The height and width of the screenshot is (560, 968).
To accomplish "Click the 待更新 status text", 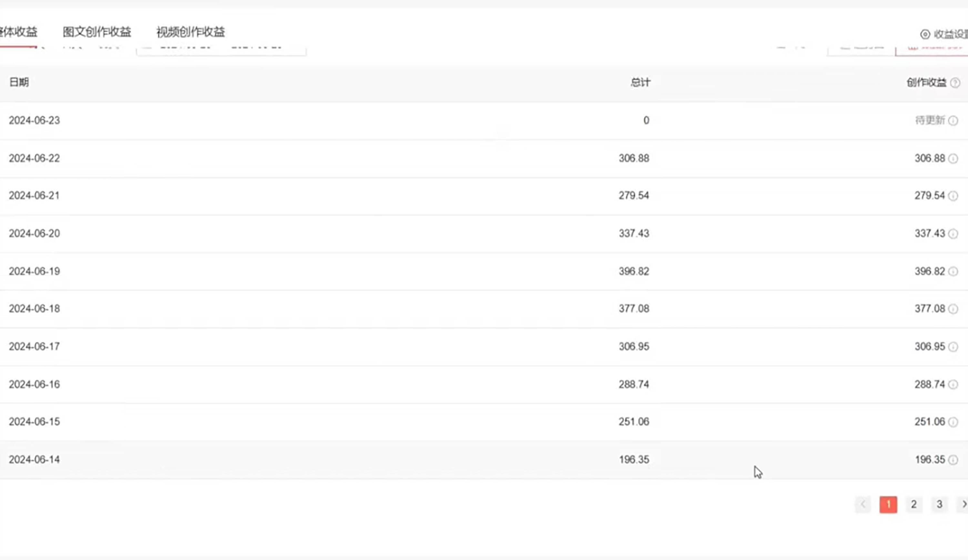I will click(930, 120).
